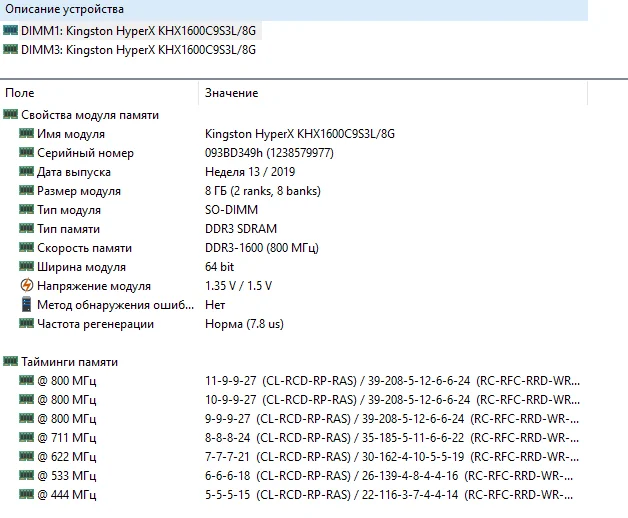The width and height of the screenshot is (628, 518).
Task: Select Свойства модуля памяти group row
Action: click(x=90, y=115)
